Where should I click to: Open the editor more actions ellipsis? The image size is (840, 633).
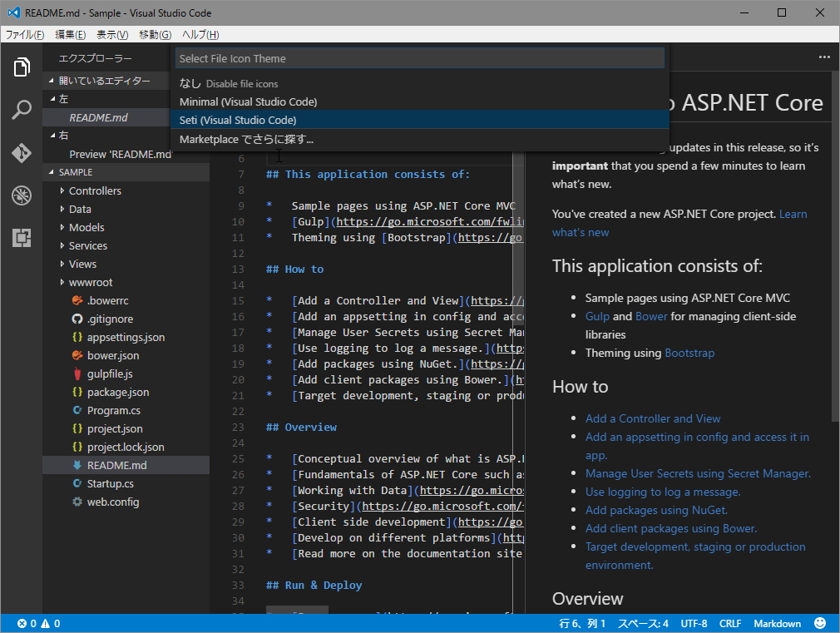point(824,57)
